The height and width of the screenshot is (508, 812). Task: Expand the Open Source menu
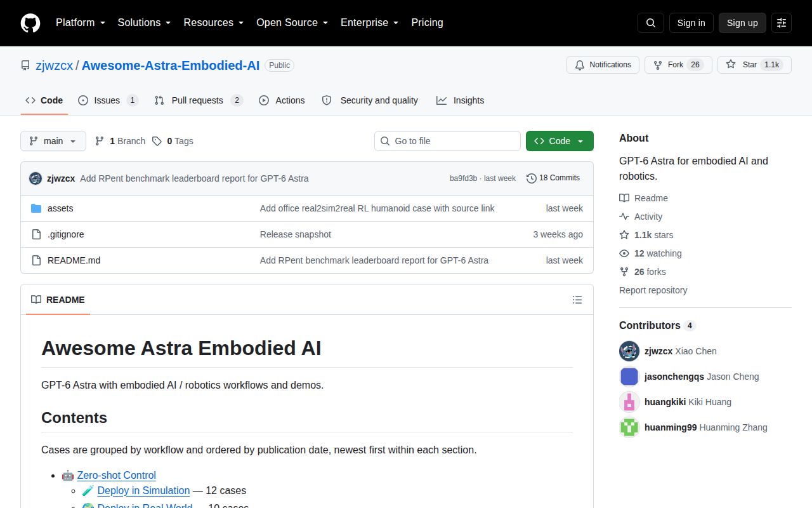click(x=292, y=23)
